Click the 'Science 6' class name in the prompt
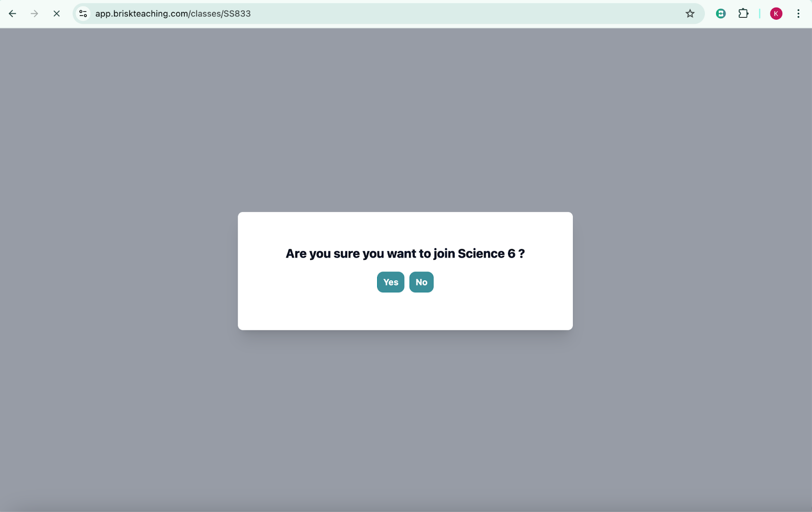812x512 pixels. [x=486, y=254]
